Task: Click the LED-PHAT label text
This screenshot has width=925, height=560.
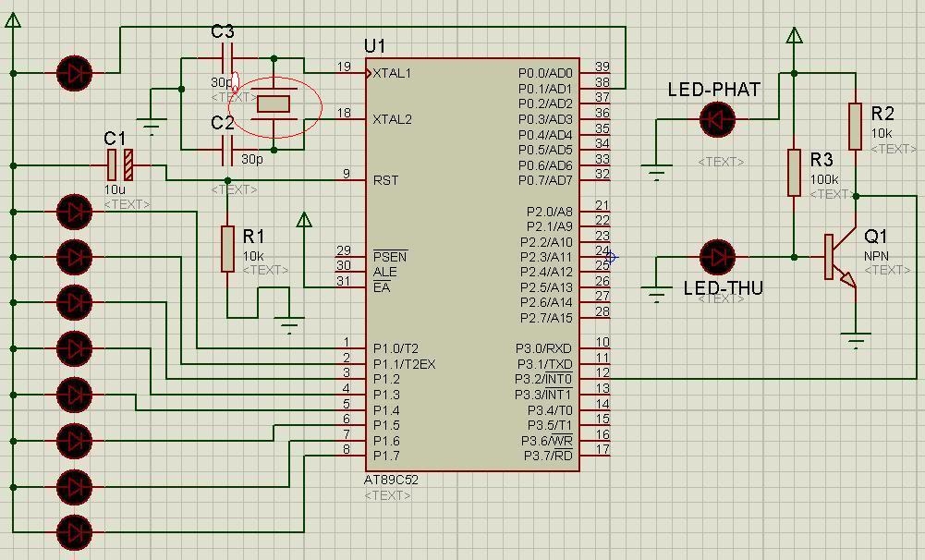Action: click(713, 90)
